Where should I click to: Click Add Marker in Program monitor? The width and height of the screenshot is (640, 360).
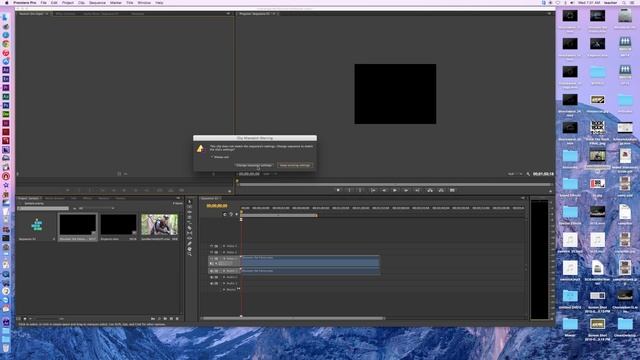click(338, 190)
